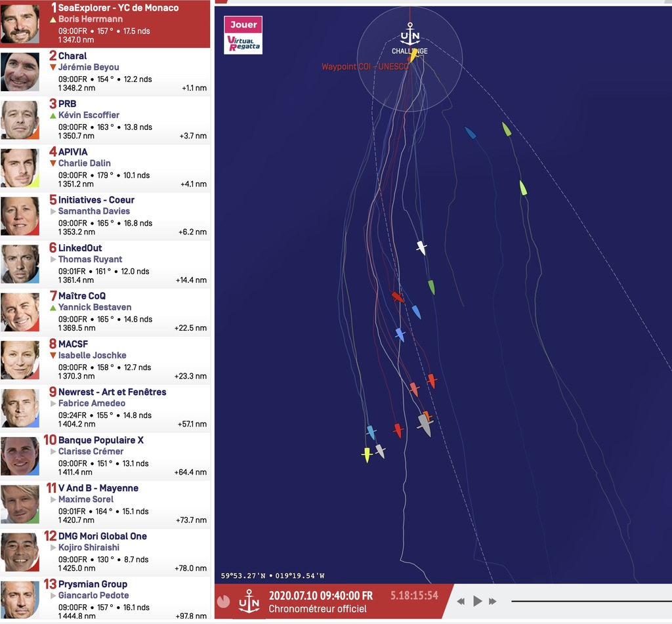Click the green up arrow beside Yannick Bestaven
This screenshot has height=624, width=672.
(53, 307)
